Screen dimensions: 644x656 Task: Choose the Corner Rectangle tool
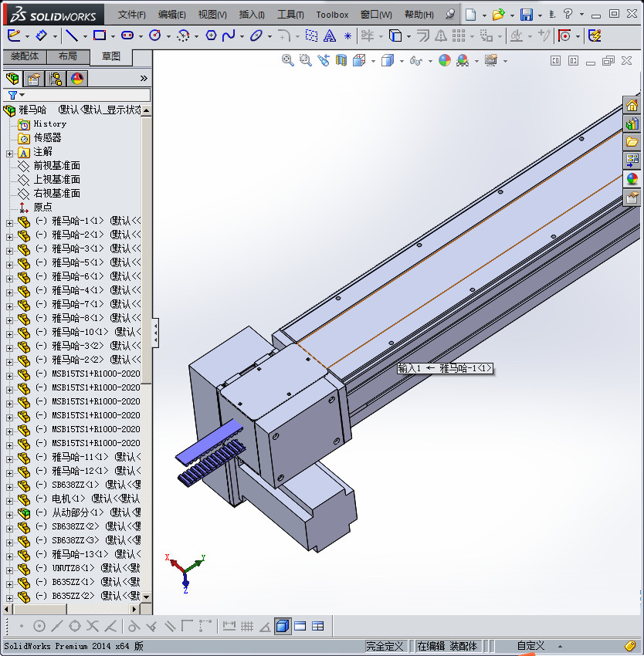(100, 36)
